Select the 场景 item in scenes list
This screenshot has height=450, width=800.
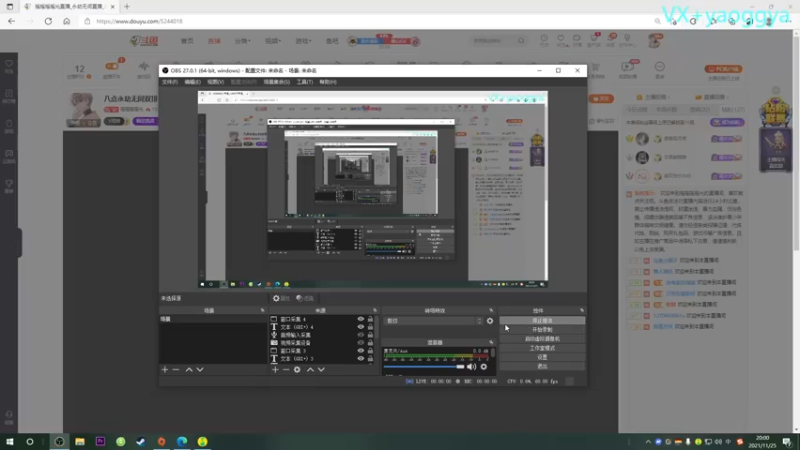point(213,319)
